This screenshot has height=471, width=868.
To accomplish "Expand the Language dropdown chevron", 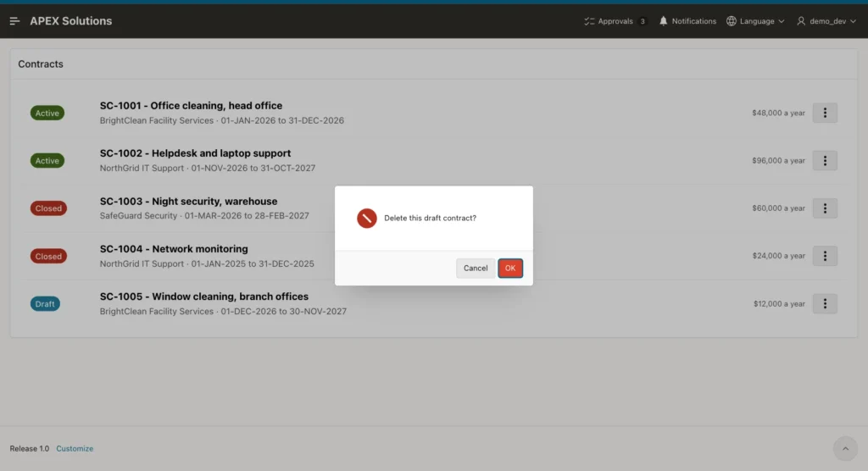I will click(x=781, y=21).
